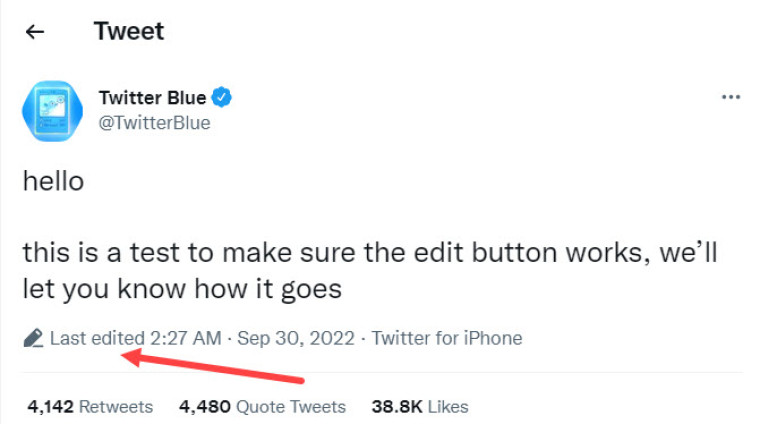Click the word "Retweets" in stats row

pyautogui.click(x=116, y=407)
